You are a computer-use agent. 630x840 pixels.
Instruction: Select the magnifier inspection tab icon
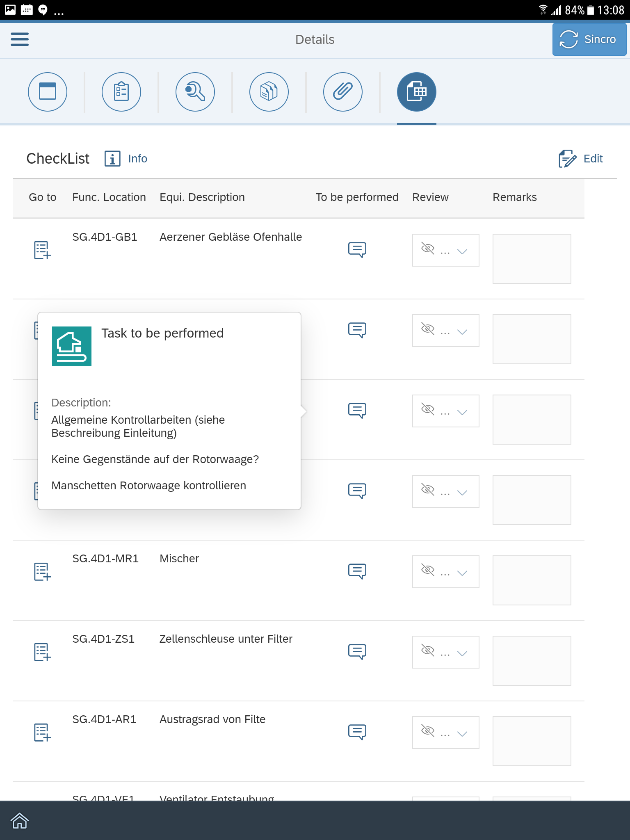coord(195,92)
